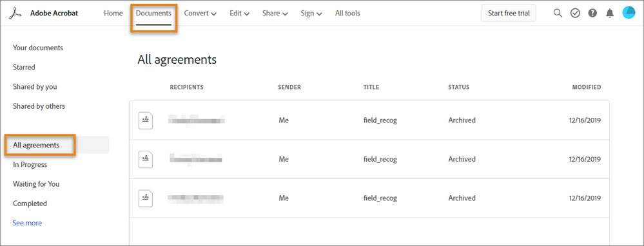This screenshot has width=644, height=246.
Task: Expand the Share dropdown menu
Action: tap(275, 13)
